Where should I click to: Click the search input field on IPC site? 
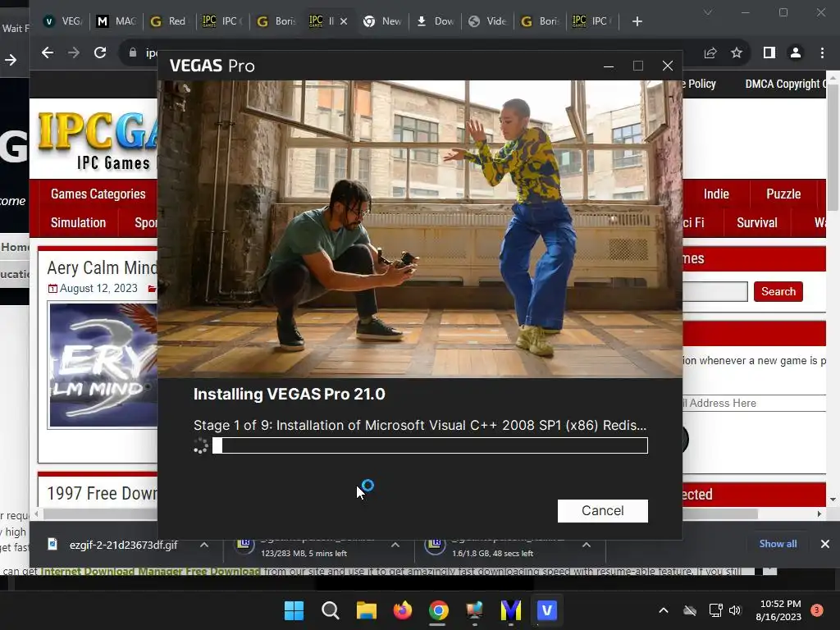coord(714,291)
